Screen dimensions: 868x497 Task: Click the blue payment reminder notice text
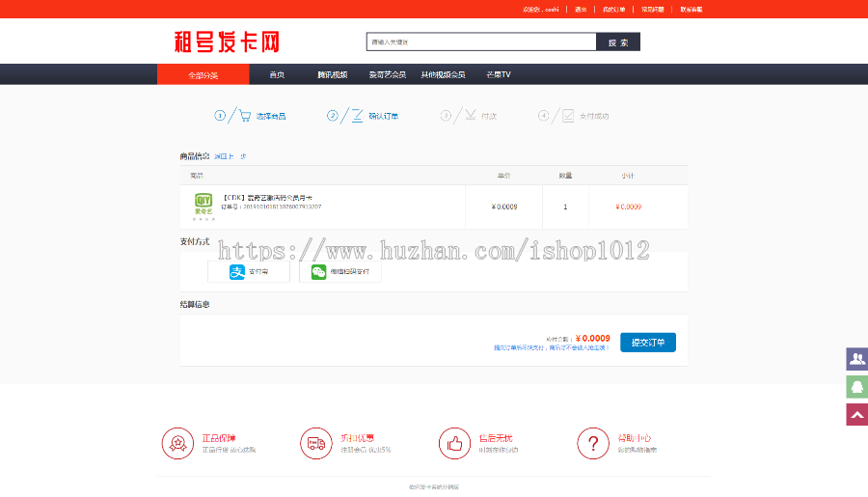tap(552, 348)
